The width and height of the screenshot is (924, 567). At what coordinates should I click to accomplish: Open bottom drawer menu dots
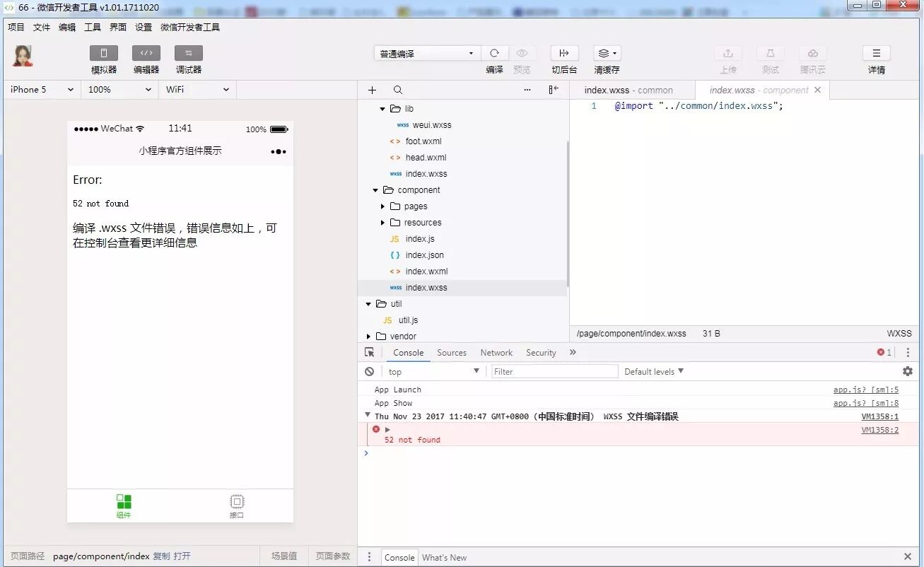point(369,557)
